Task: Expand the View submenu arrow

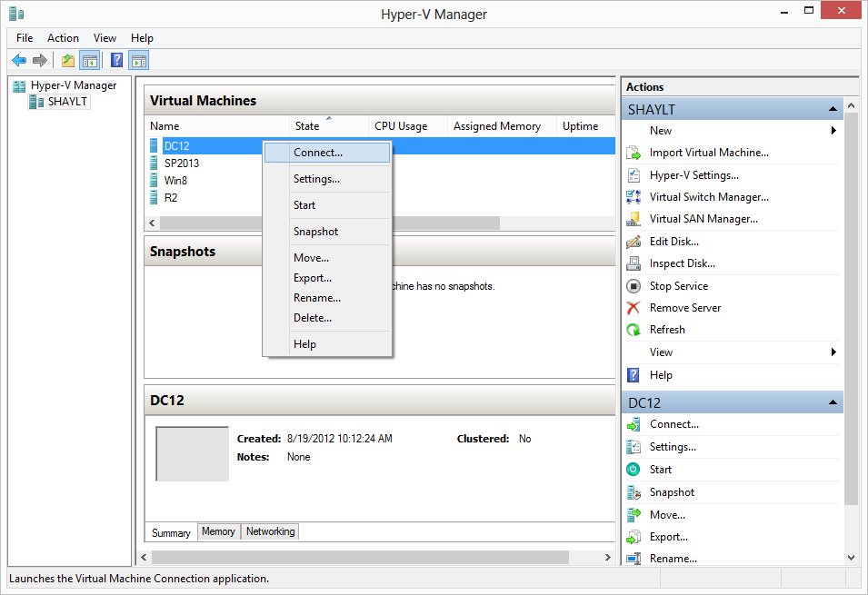Action: point(833,352)
